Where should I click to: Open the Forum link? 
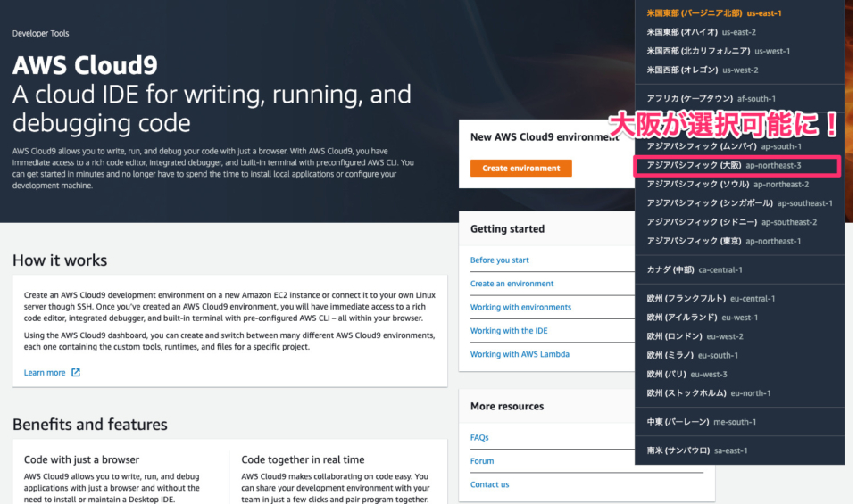pyautogui.click(x=482, y=461)
